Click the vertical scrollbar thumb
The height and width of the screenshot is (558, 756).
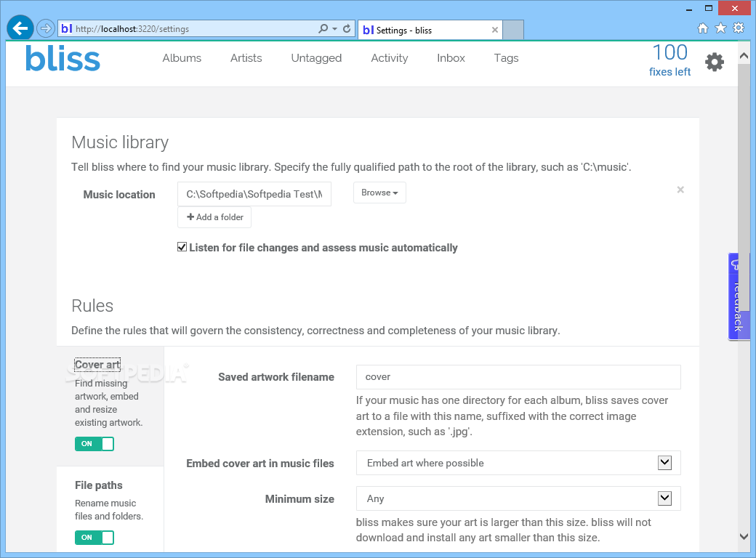744,188
